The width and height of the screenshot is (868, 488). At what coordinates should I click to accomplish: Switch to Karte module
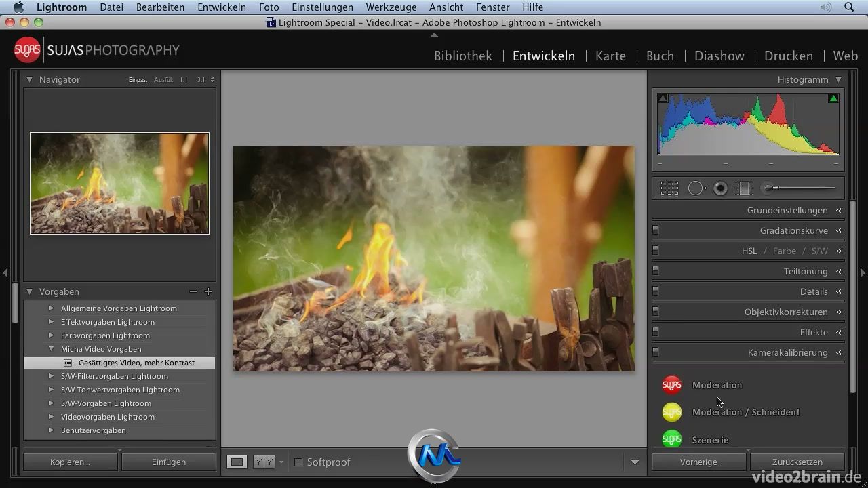coord(610,56)
